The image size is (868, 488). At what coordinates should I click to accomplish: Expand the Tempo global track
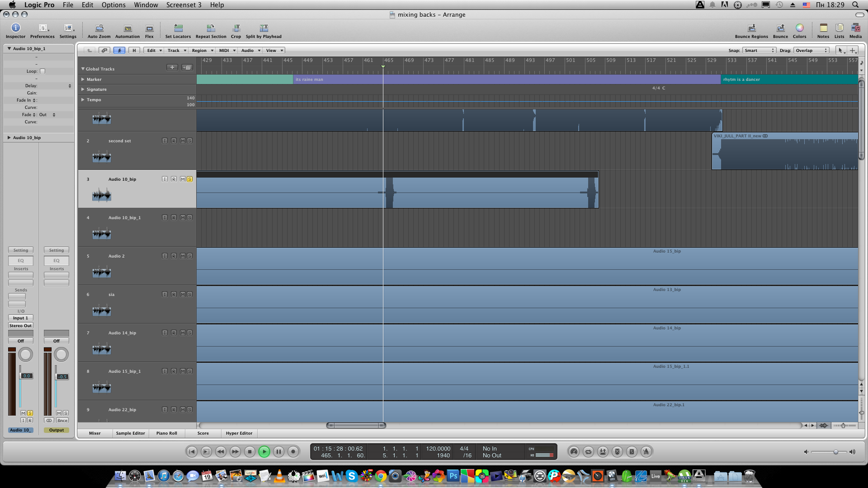tap(83, 100)
